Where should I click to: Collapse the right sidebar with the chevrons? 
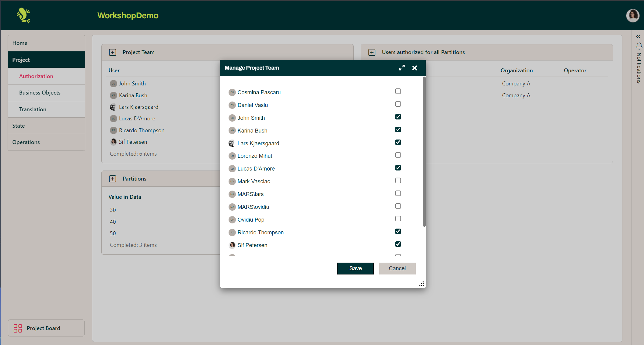click(638, 36)
